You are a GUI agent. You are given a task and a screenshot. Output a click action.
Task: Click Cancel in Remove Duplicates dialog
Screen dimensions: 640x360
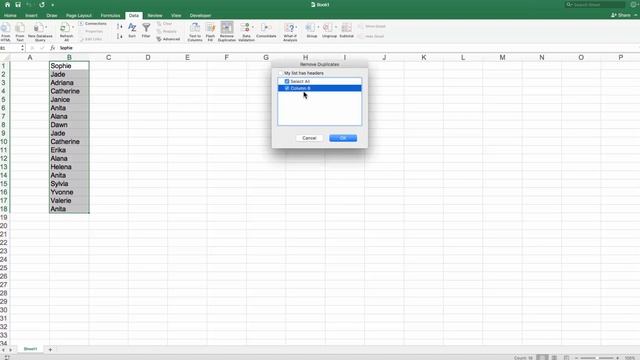point(309,138)
